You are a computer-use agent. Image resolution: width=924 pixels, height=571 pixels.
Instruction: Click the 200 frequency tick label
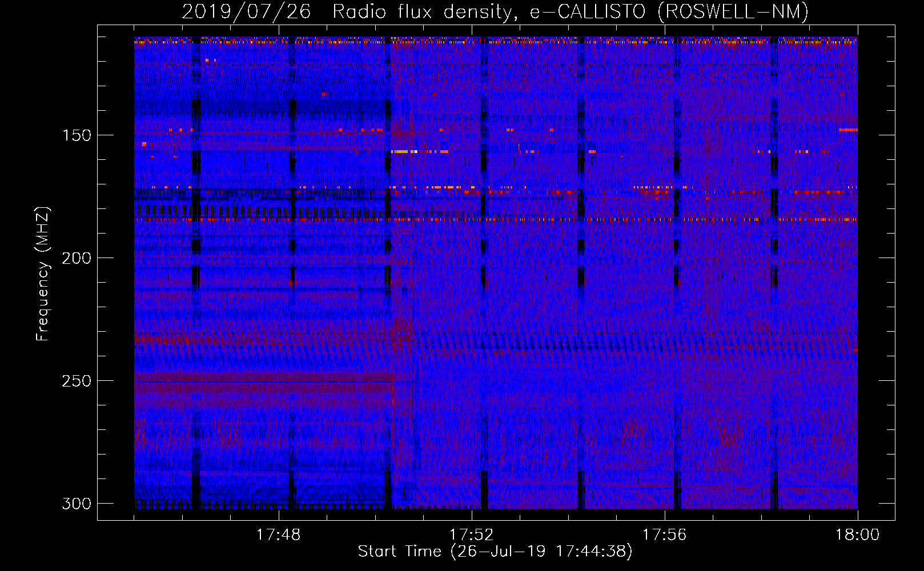pos(77,258)
